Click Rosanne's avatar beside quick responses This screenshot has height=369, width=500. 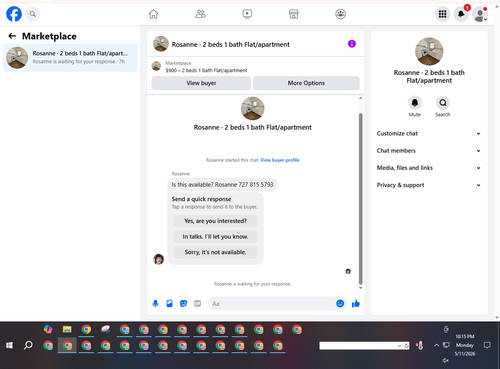click(x=159, y=259)
